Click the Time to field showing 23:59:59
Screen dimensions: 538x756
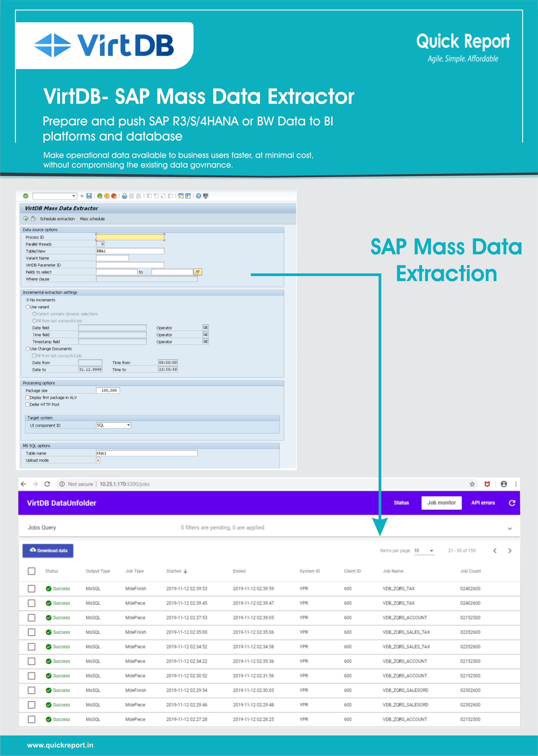coord(168,369)
